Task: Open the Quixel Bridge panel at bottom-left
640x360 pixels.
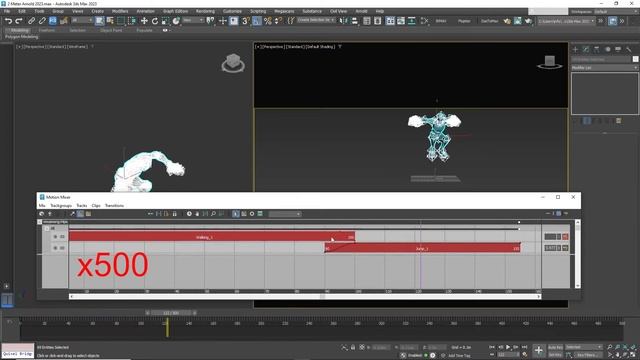Action: 18,350
